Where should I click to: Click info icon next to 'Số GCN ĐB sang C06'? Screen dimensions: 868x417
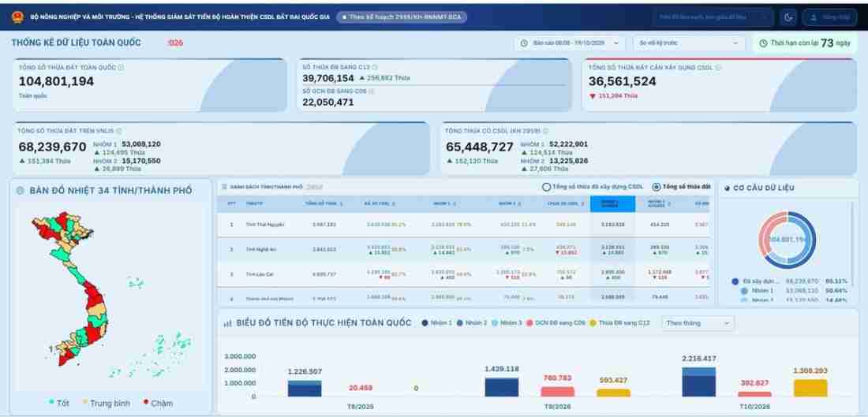click(372, 91)
